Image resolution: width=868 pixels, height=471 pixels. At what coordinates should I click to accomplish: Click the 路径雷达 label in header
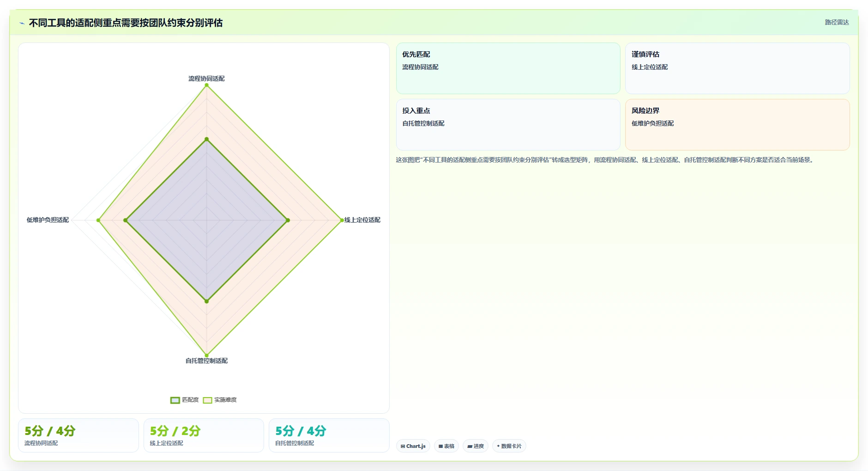(837, 22)
